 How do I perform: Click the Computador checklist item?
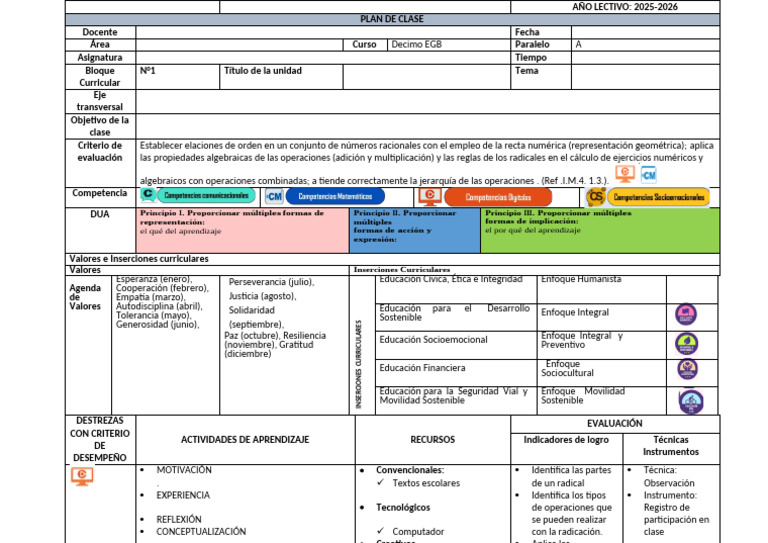(418, 532)
